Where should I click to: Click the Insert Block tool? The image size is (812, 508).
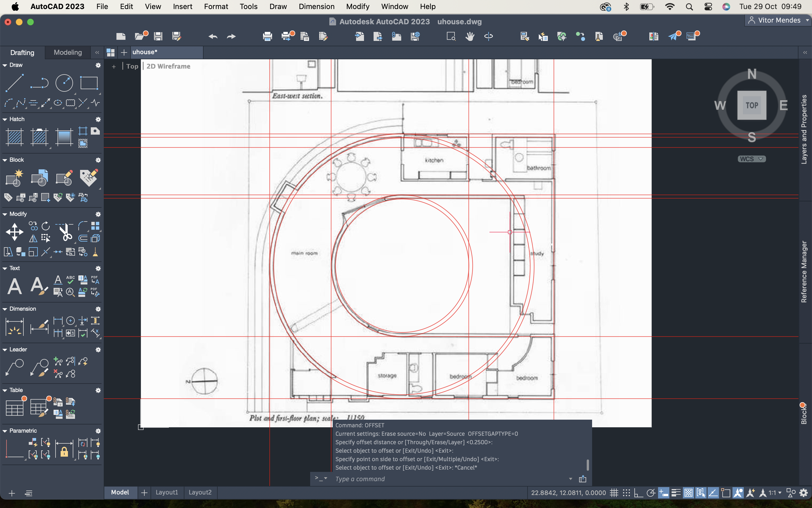tap(39, 178)
